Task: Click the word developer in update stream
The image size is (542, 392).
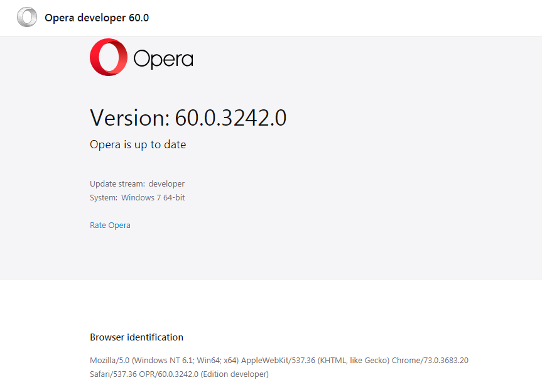Action: pyautogui.click(x=166, y=184)
